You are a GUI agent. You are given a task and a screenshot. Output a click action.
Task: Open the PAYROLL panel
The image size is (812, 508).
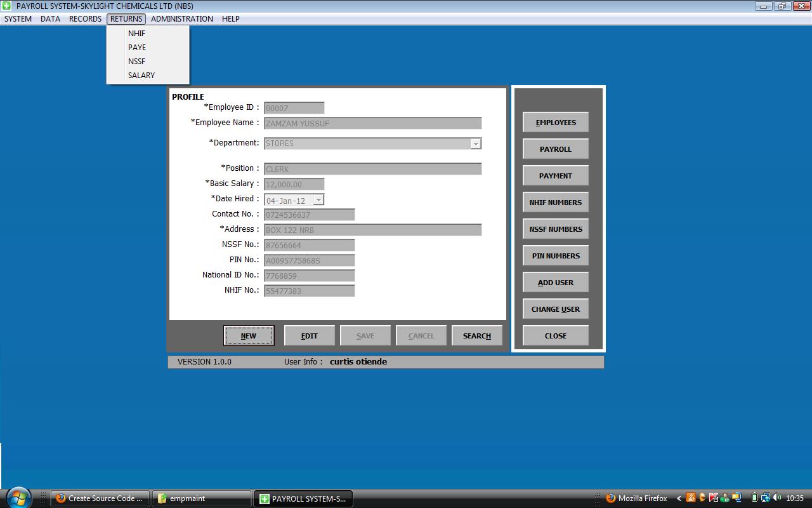point(555,149)
